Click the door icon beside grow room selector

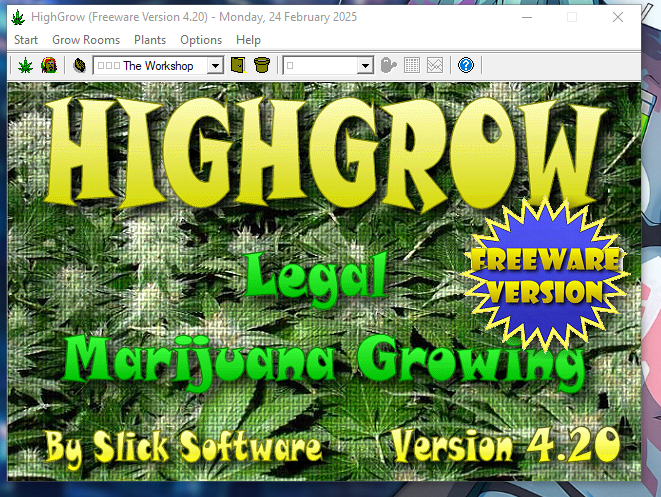238,65
